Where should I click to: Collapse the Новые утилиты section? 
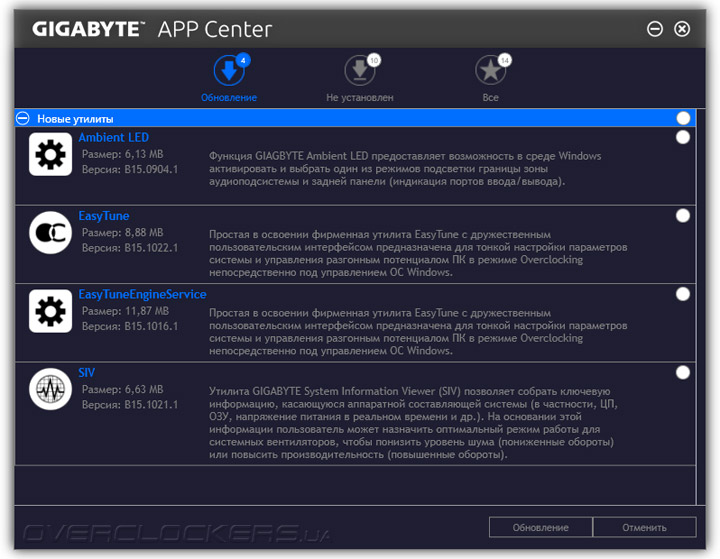[22, 119]
